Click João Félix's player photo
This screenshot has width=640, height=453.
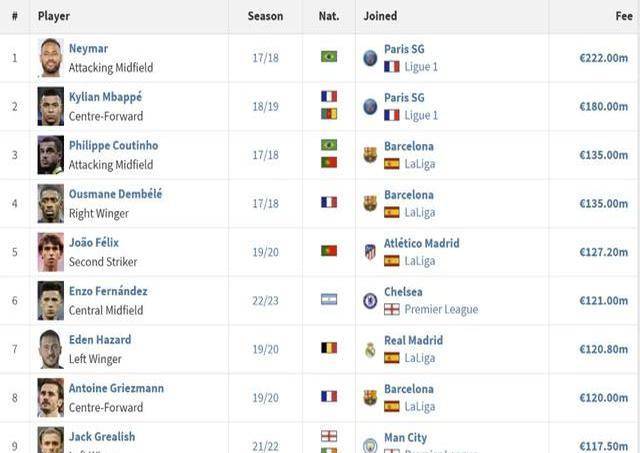click(x=50, y=252)
